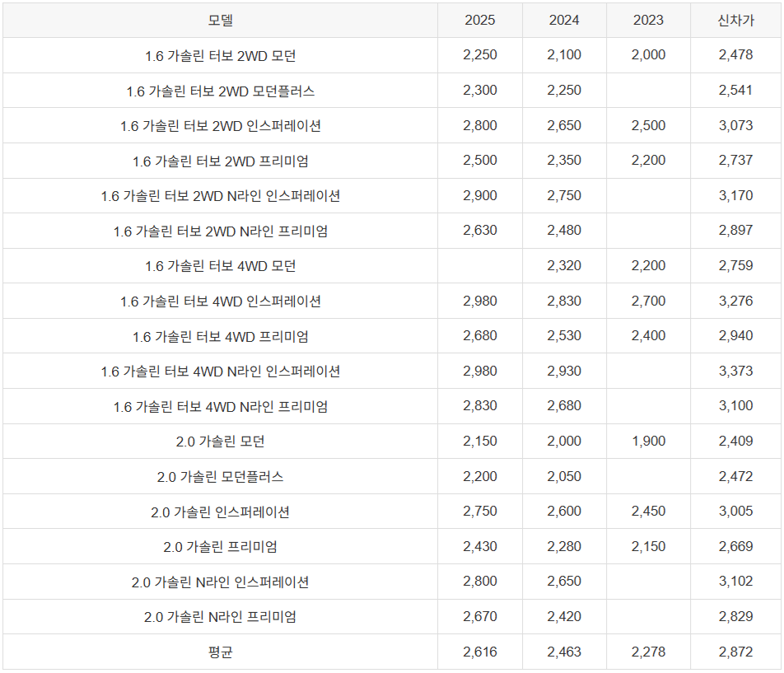Click 신차가 value 3,102
Screen dimensions: 784x673
tap(735, 581)
